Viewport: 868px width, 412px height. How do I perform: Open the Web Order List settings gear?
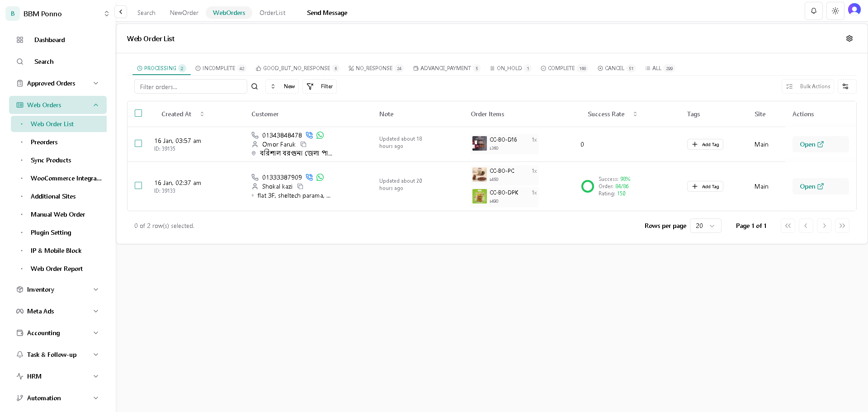(849, 38)
